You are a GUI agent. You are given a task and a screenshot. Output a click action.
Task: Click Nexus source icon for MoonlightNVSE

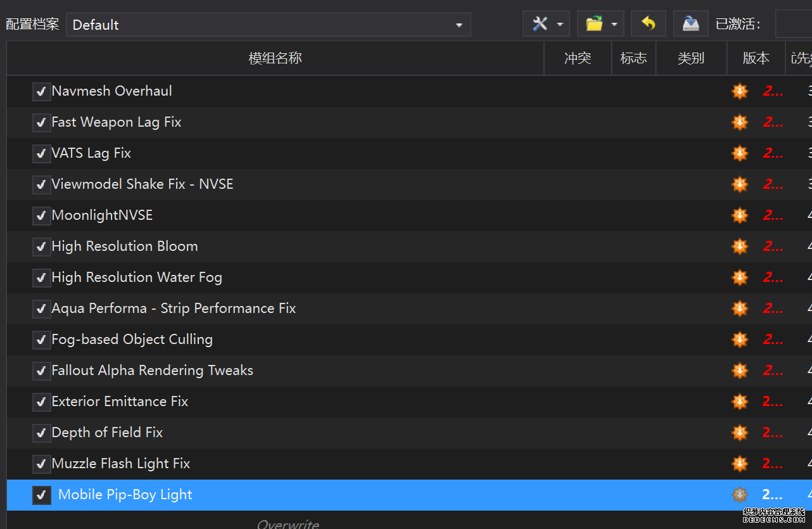[739, 215]
